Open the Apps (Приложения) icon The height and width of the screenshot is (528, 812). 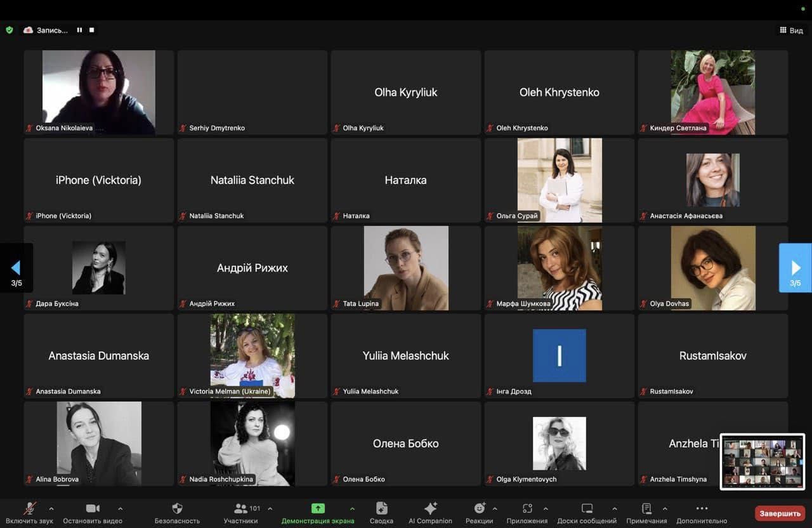(x=527, y=509)
